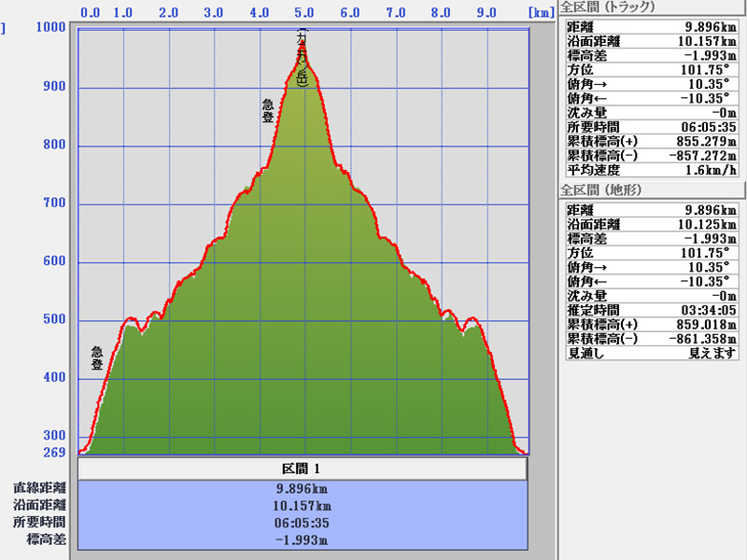Select the 推定時間 row in the terrain panel

point(652,310)
